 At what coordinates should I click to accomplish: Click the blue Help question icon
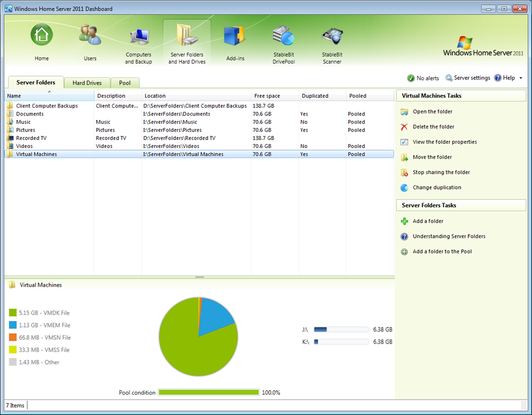coord(498,78)
